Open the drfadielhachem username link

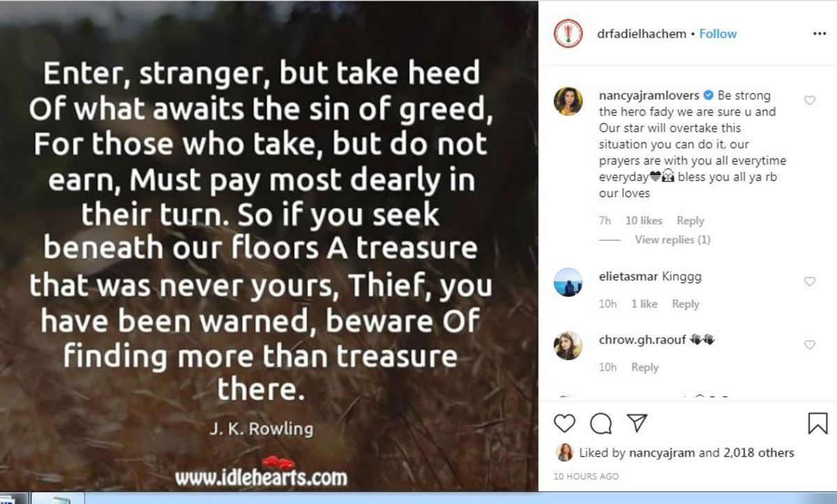(642, 33)
